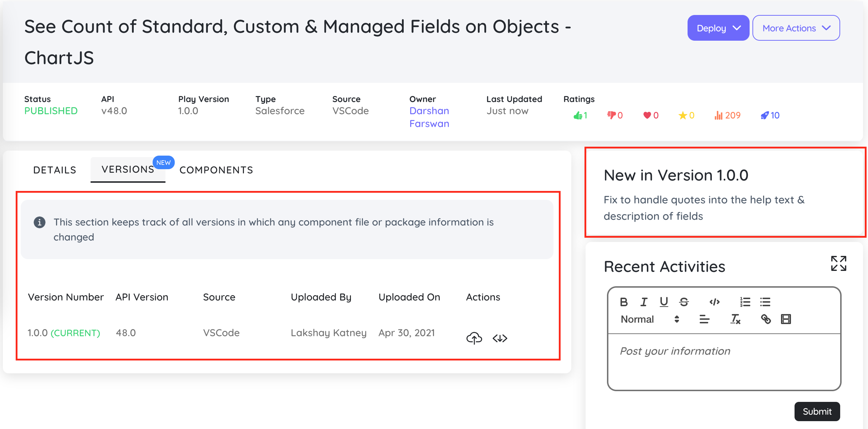Click the thumbs up rating icon
The image size is (868, 429).
point(577,115)
